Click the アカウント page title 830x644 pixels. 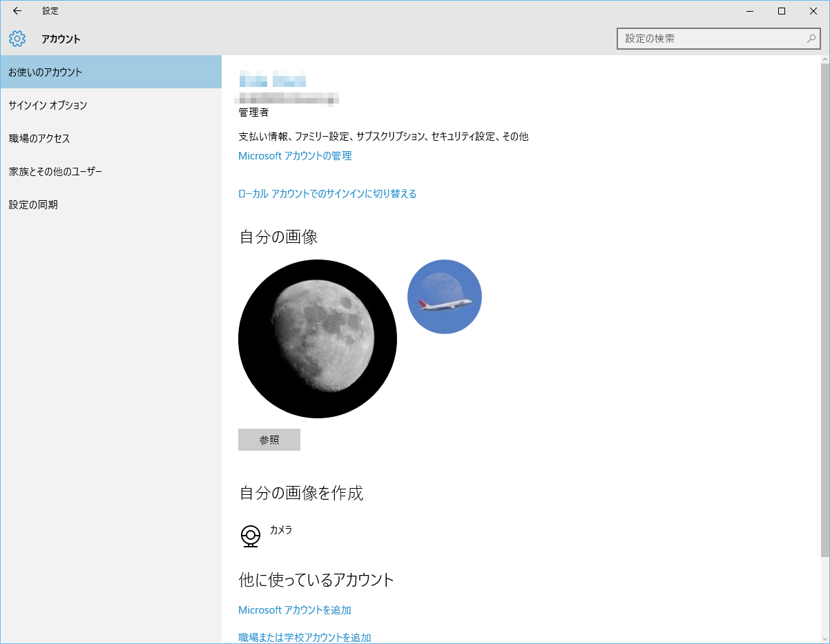[61, 39]
